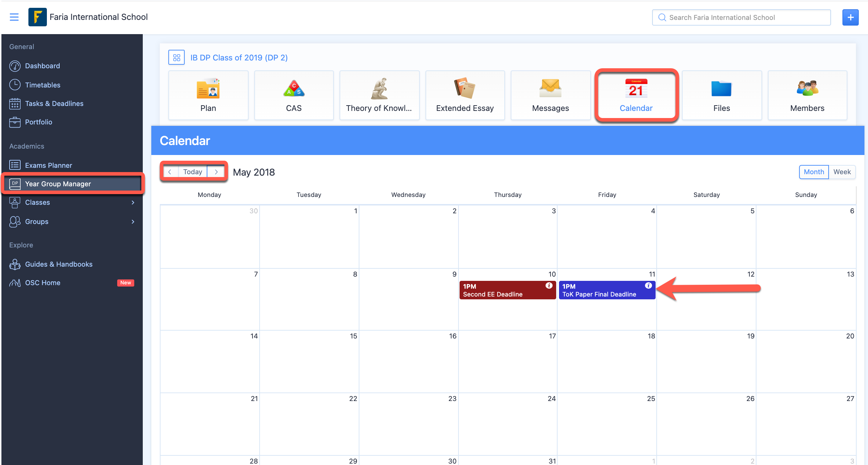
Task: Open the Plan folder icon tile
Action: tap(208, 95)
